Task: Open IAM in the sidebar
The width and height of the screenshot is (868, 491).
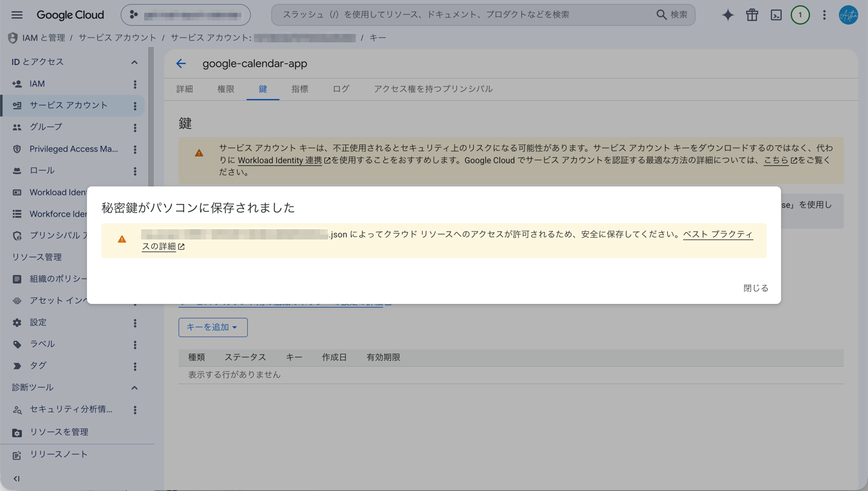Action: pos(37,84)
